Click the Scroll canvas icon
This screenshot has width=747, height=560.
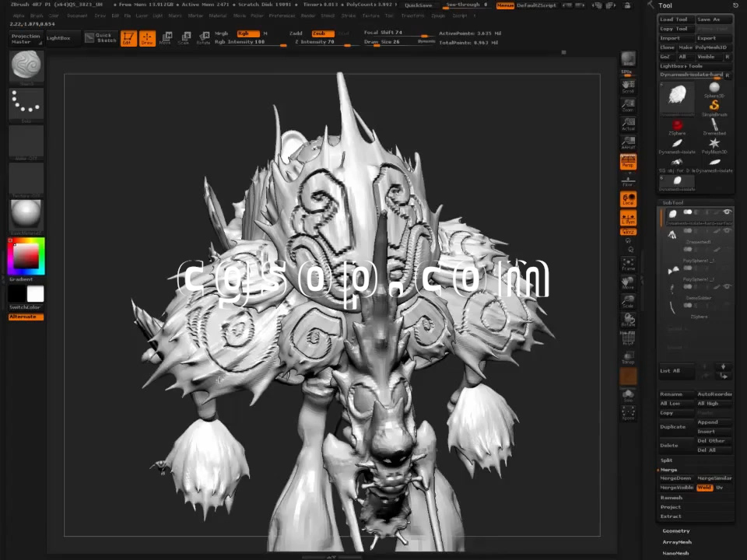click(x=628, y=86)
